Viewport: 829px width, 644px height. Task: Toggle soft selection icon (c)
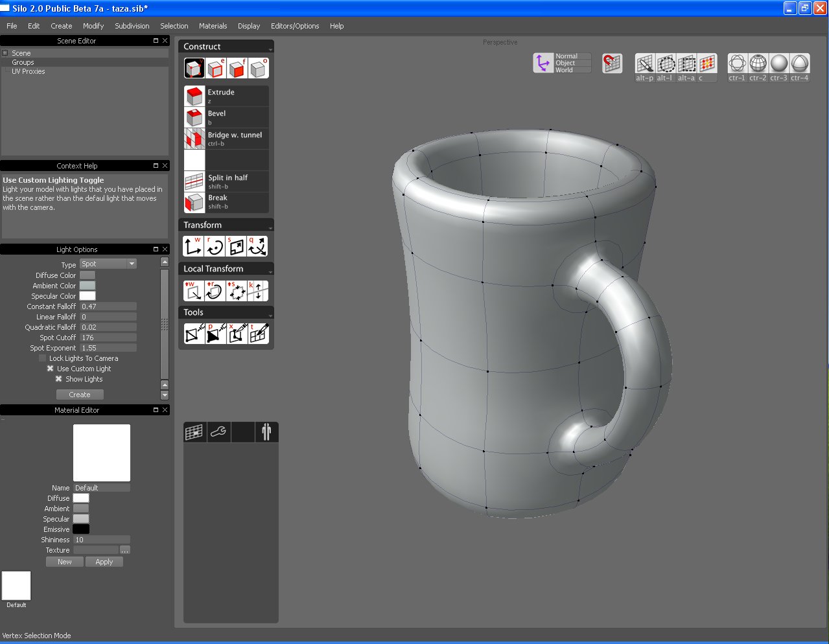point(707,63)
